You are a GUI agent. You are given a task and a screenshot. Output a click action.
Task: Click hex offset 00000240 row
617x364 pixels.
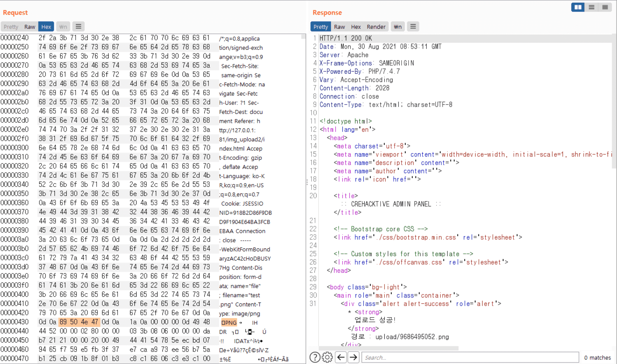[153, 38]
